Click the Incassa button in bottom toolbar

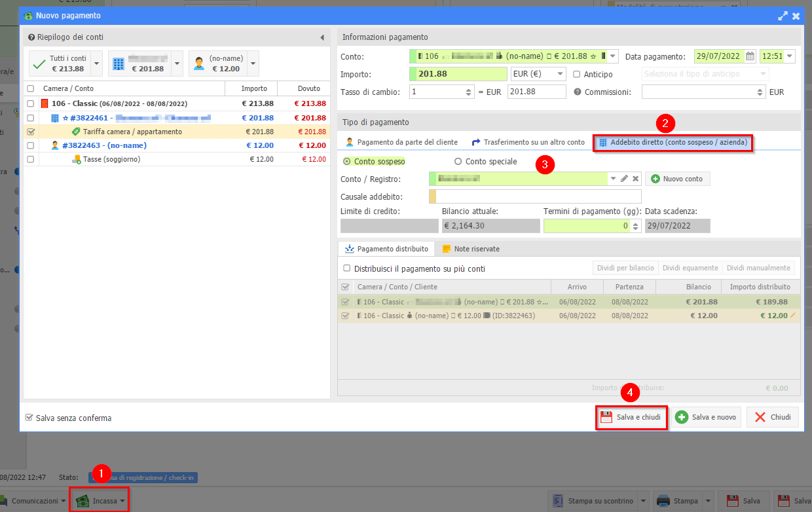click(x=99, y=501)
